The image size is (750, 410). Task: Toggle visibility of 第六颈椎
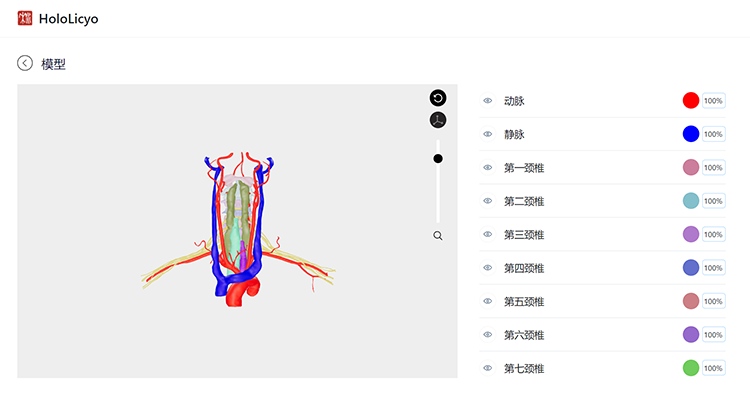click(x=487, y=335)
